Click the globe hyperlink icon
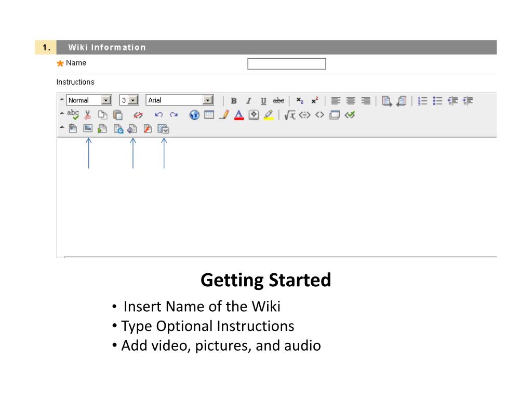Screen dimensions: 532x399 coord(194,115)
